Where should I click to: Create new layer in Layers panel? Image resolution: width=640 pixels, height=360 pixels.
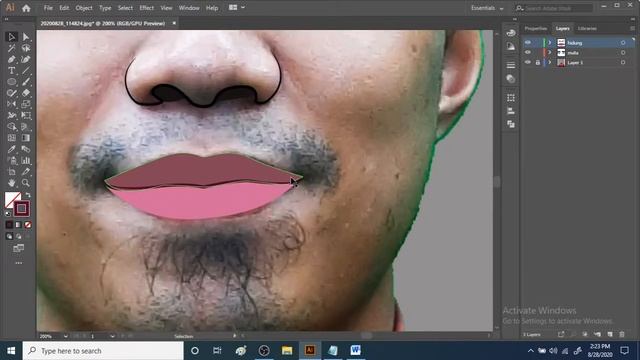click(x=610, y=334)
